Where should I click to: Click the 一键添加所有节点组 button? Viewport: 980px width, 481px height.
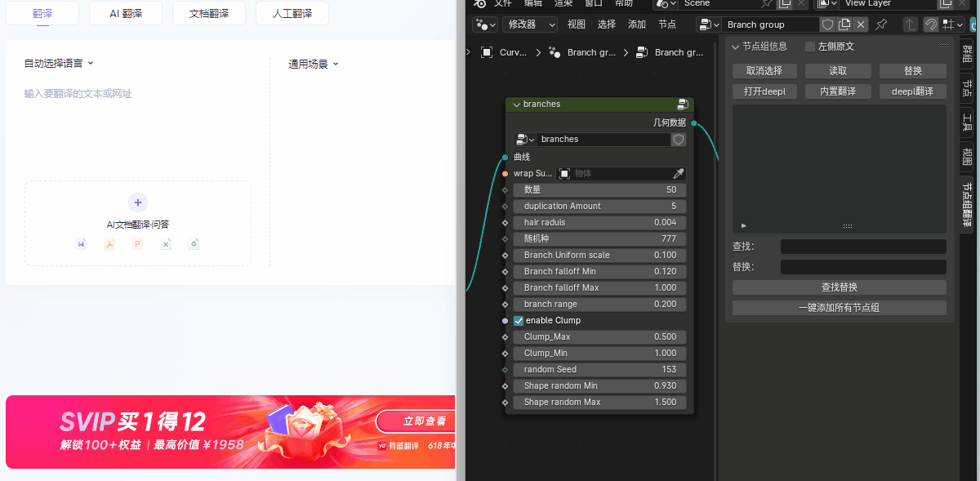840,308
